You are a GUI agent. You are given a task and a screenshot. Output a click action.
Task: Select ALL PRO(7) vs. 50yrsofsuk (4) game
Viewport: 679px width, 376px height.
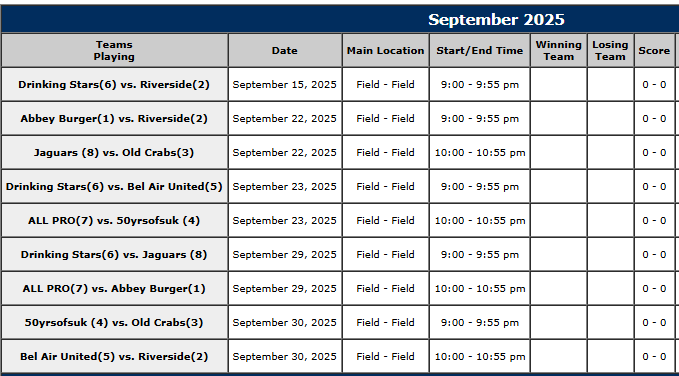(114, 220)
